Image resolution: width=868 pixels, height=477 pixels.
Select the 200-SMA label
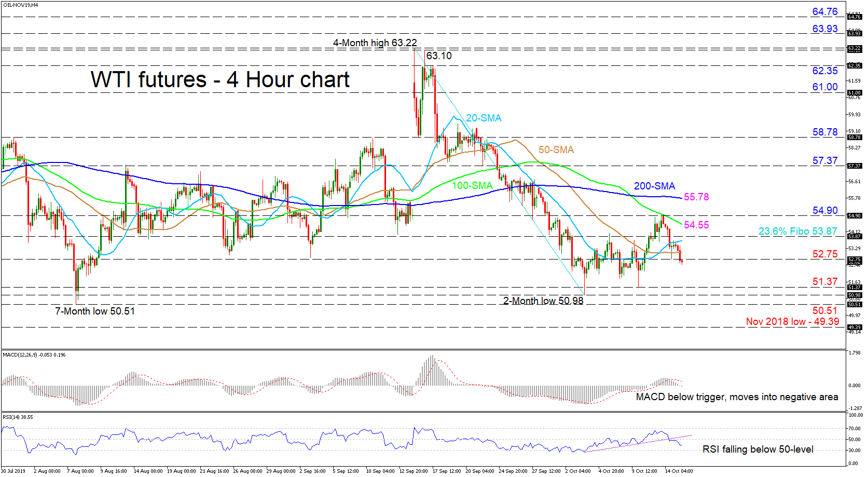[655, 186]
